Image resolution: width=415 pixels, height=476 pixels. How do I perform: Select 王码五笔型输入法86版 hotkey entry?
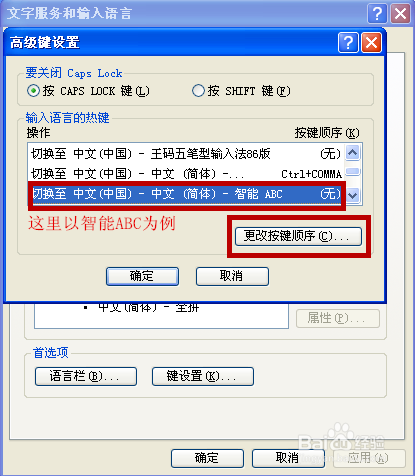[x=186, y=154]
